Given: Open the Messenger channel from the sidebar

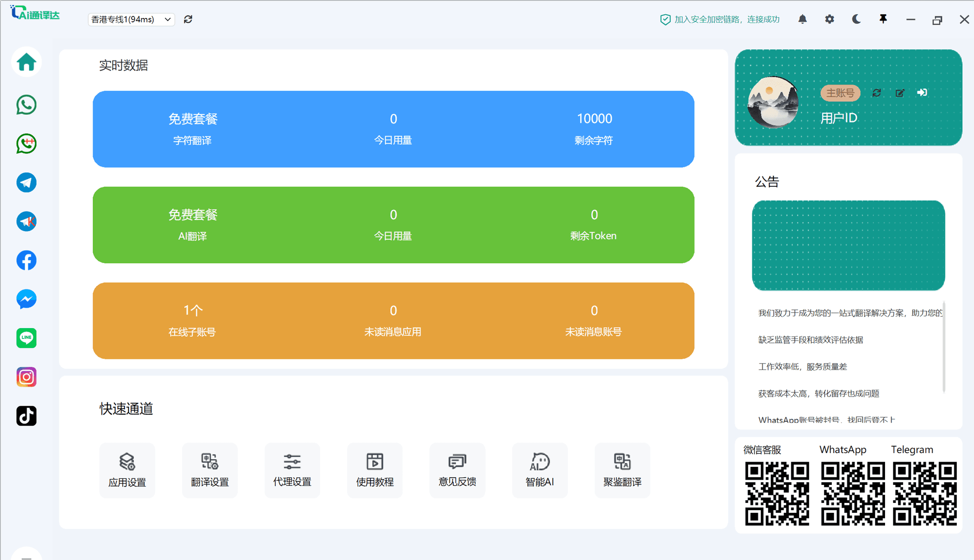Looking at the screenshot, I should coord(26,299).
